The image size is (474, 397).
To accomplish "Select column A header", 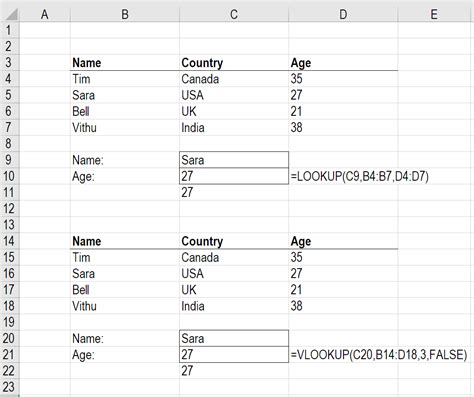I will [x=45, y=14].
